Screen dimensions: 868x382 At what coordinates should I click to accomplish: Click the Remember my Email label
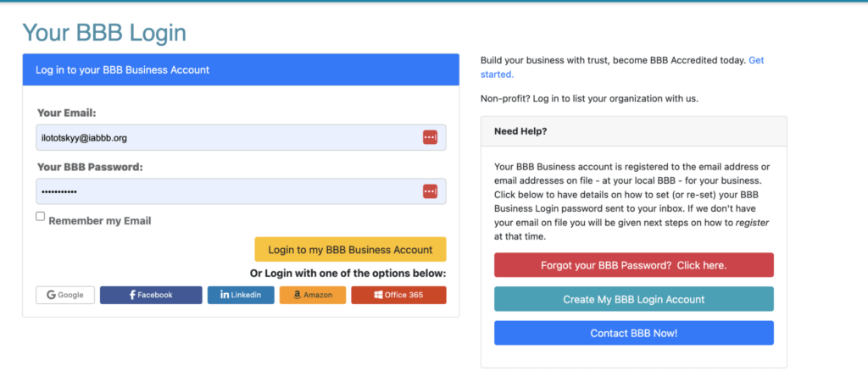tap(100, 221)
